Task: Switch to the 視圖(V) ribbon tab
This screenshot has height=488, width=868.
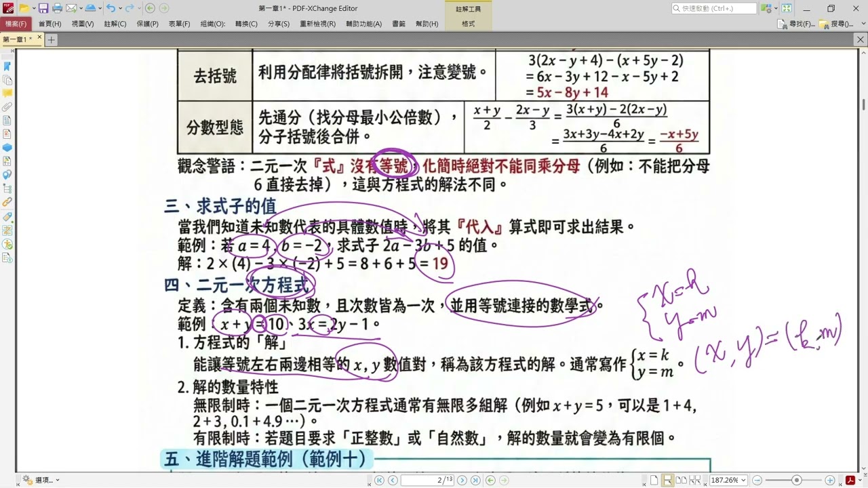Action: [x=83, y=24]
